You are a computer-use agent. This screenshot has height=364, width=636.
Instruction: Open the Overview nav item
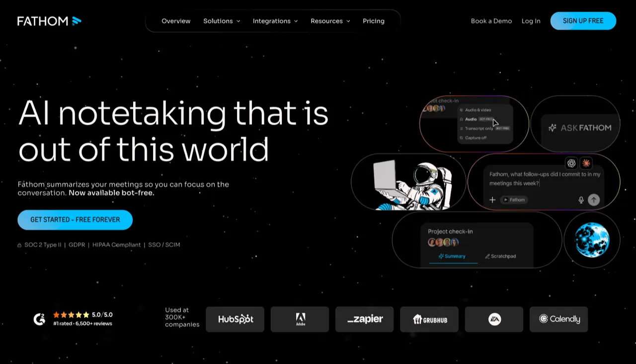point(176,21)
